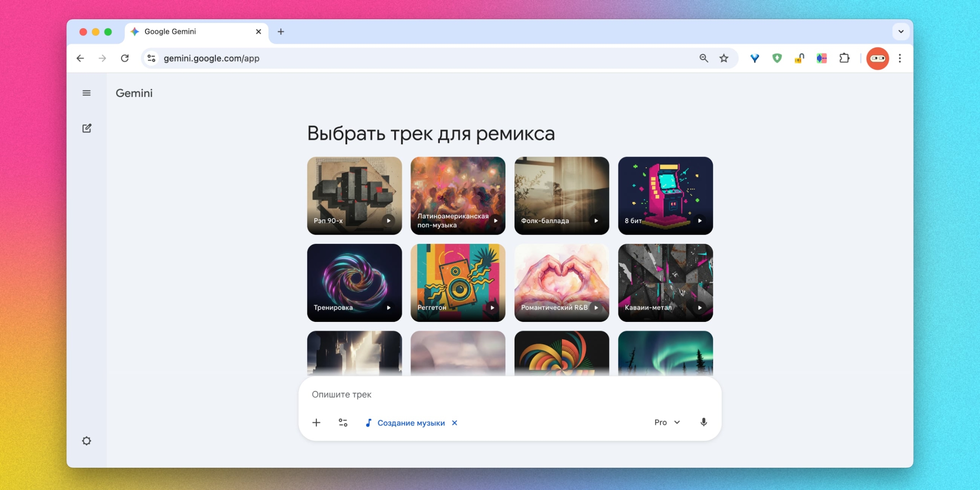Image resolution: width=980 pixels, height=490 pixels.
Task: View site information in the address bar
Action: pos(151,58)
